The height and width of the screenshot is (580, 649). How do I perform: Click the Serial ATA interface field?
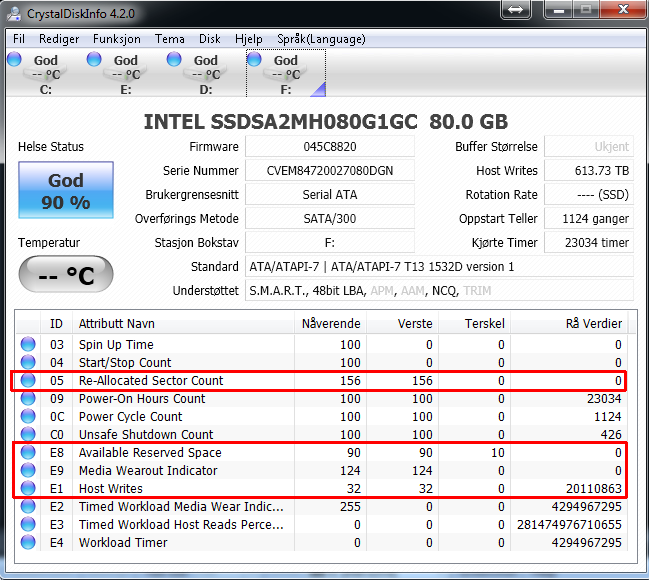pos(330,195)
